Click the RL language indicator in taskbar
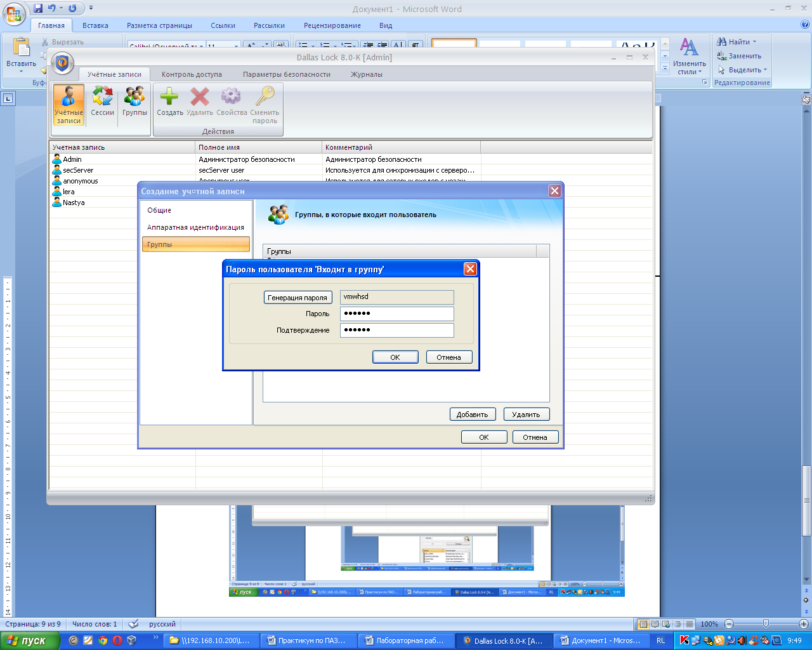 [x=661, y=640]
